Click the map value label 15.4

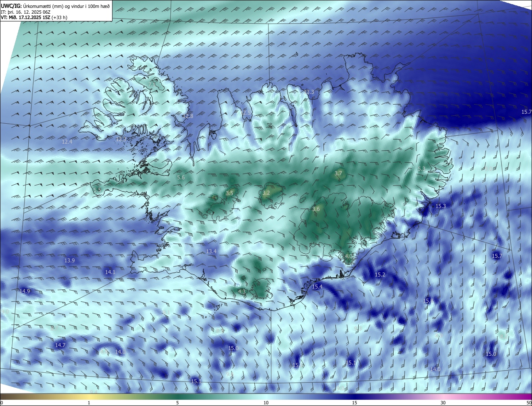click(x=318, y=286)
